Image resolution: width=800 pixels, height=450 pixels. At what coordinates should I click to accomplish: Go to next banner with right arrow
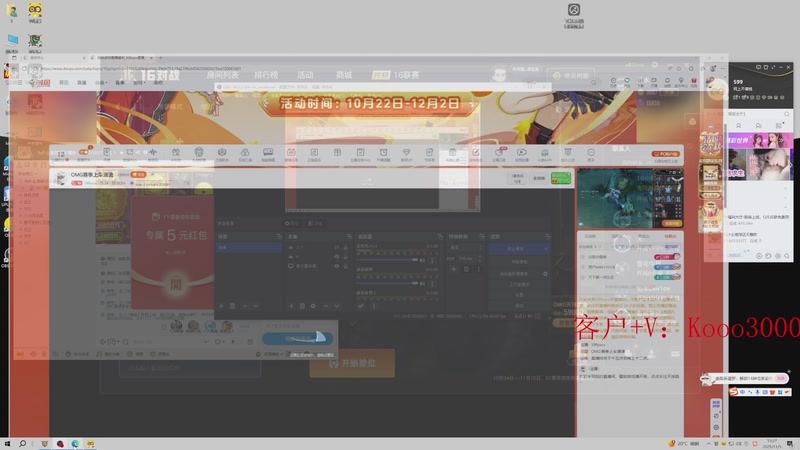tap(472, 104)
